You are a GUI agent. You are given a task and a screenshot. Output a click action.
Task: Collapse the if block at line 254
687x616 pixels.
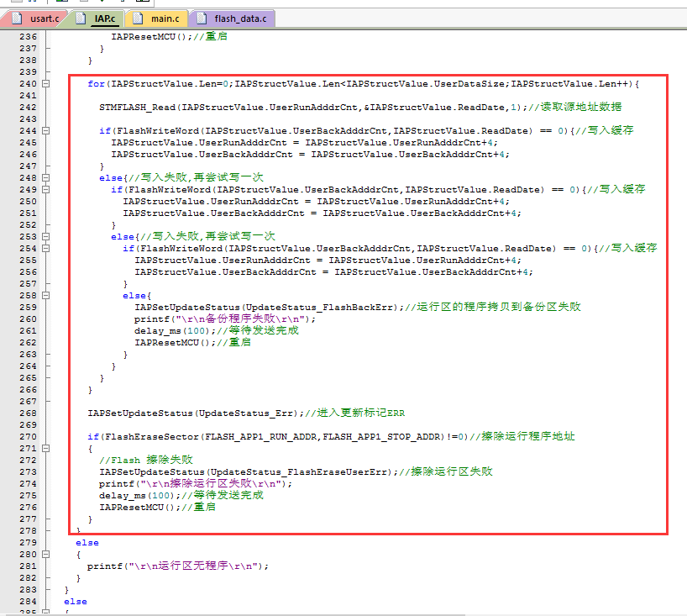coord(45,248)
